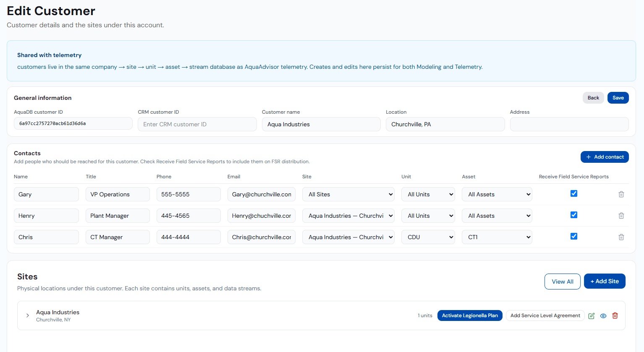Click the Save button
The image size is (644, 352).
[618, 98]
